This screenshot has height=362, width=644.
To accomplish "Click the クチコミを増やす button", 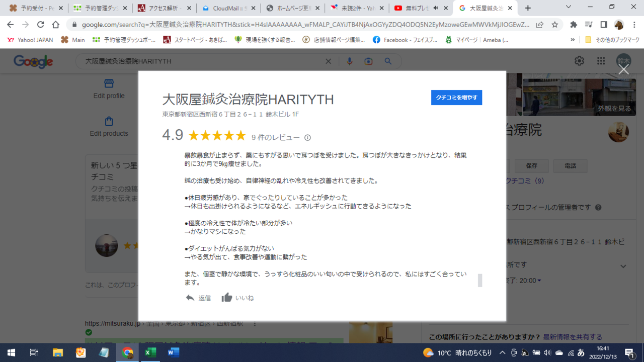I will point(456,98).
